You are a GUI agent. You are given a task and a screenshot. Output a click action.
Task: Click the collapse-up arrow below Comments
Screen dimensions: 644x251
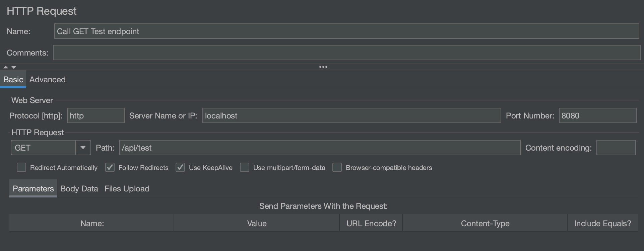click(6, 67)
